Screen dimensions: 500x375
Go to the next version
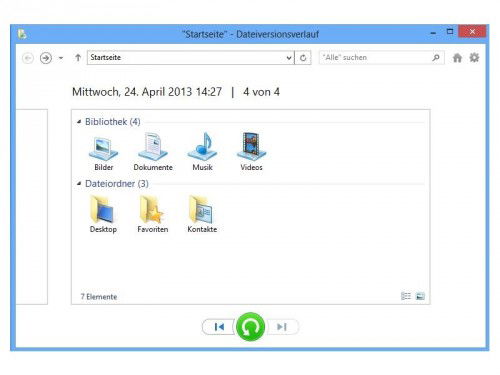point(282,327)
